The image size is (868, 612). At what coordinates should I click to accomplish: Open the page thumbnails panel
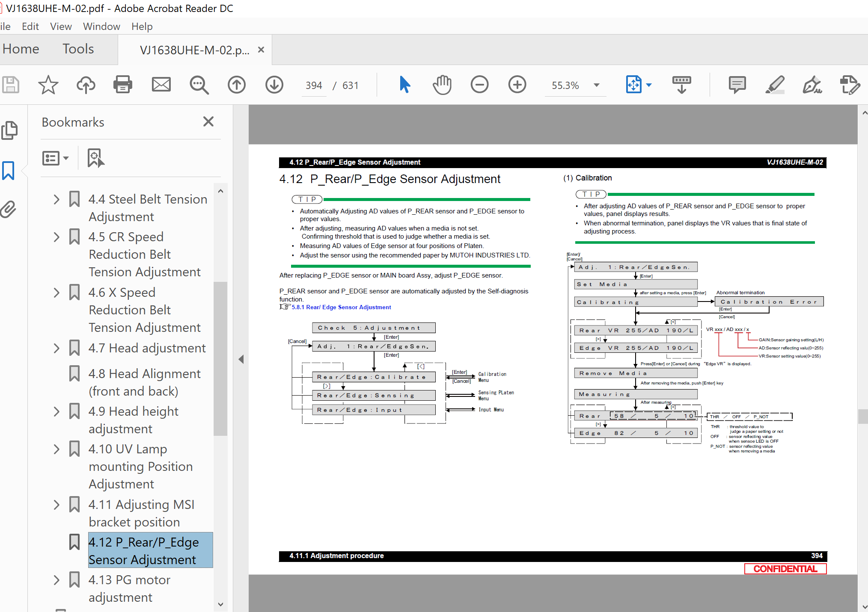click(9, 130)
